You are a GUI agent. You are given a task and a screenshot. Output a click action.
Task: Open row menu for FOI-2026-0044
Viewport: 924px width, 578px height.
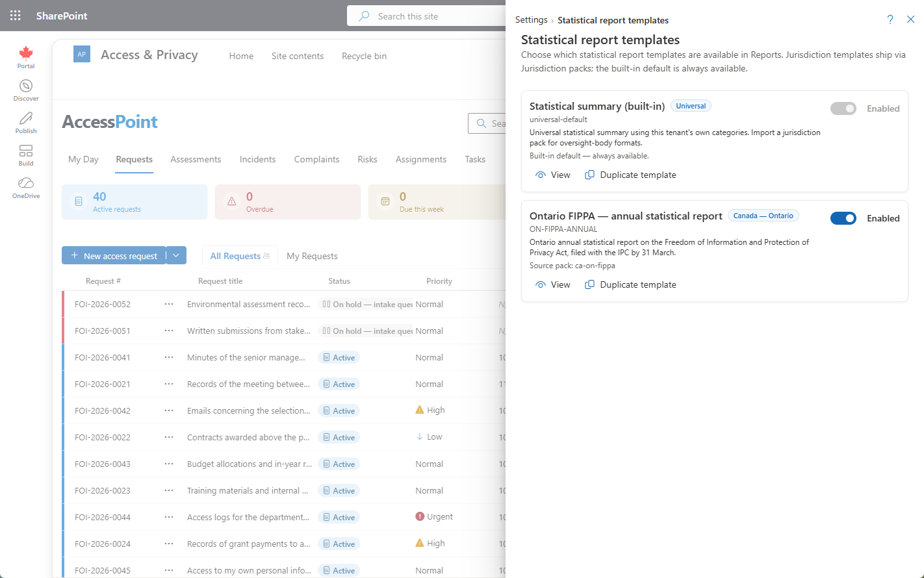coord(169,517)
